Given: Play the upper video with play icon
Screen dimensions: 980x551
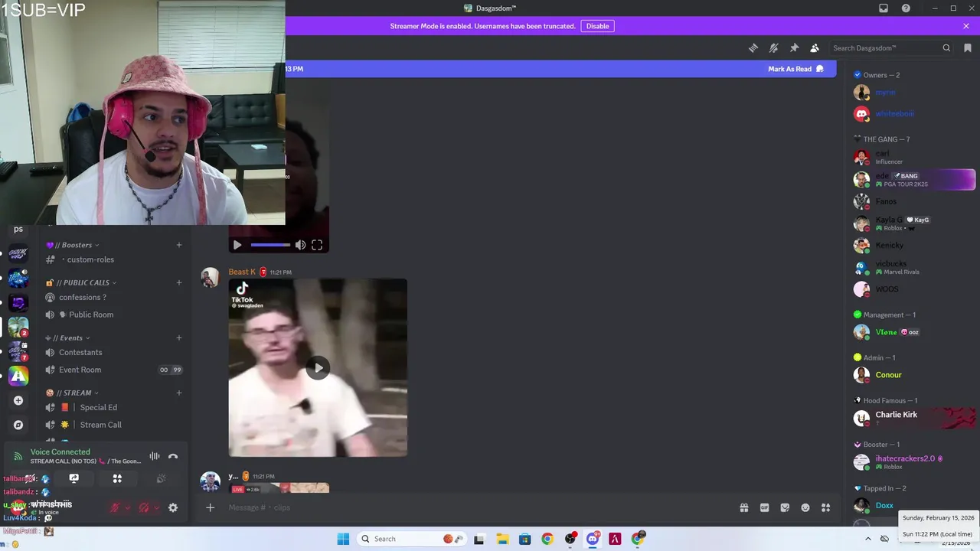Looking at the screenshot, I should [x=237, y=245].
